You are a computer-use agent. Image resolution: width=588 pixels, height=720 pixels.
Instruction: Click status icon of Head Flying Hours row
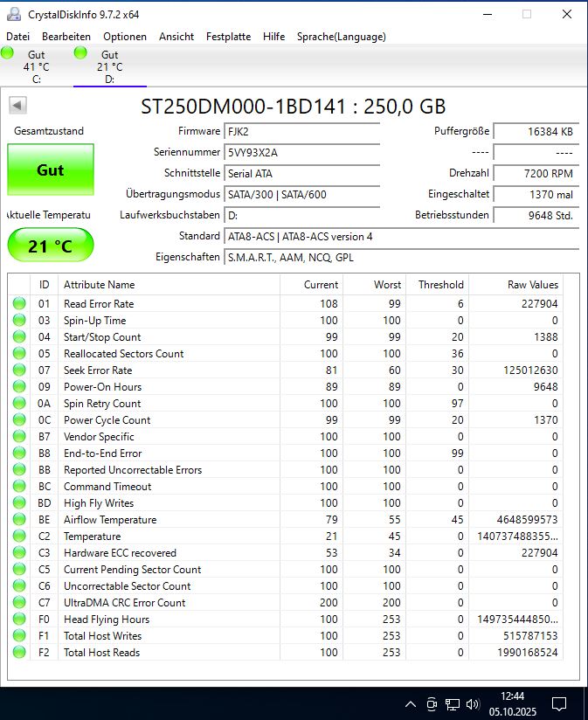(19, 619)
